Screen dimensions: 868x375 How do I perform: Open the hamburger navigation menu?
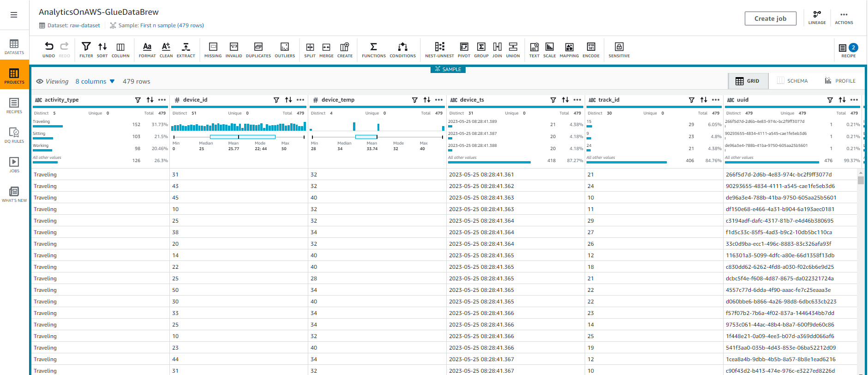pyautogui.click(x=14, y=15)
